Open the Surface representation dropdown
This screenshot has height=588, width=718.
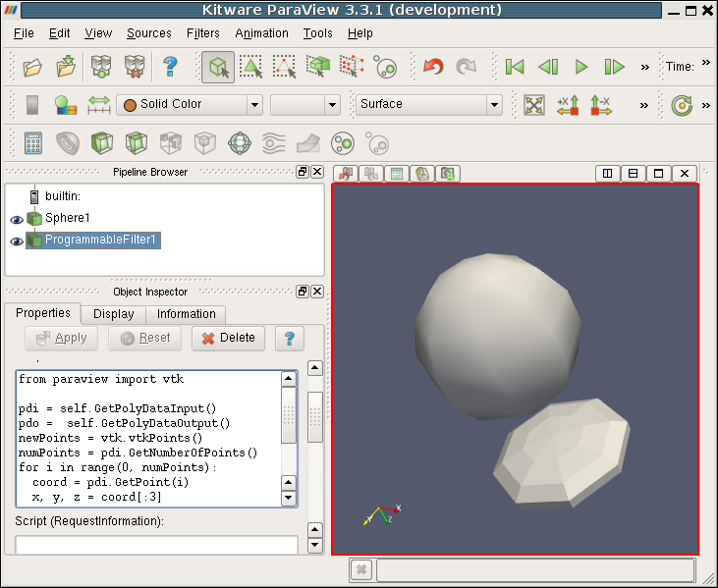point(428,105)
